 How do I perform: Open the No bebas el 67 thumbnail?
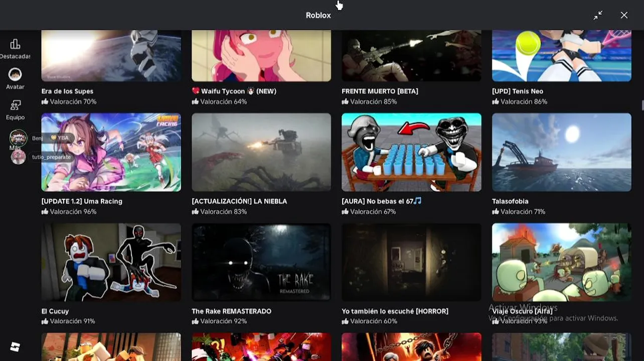coord(411,152)
